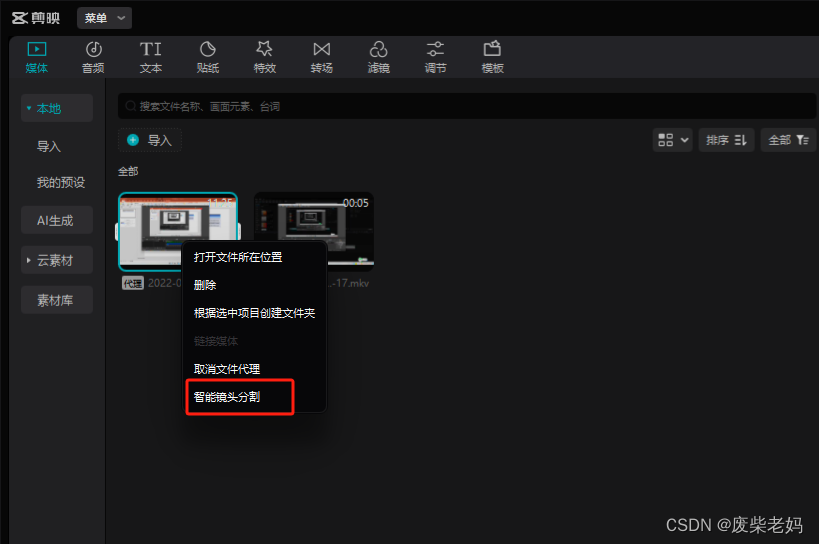Image resolution: width=819 pixels, height=544 pixels.
Task: Click the 代理 proxy badge
Action: 133,283
